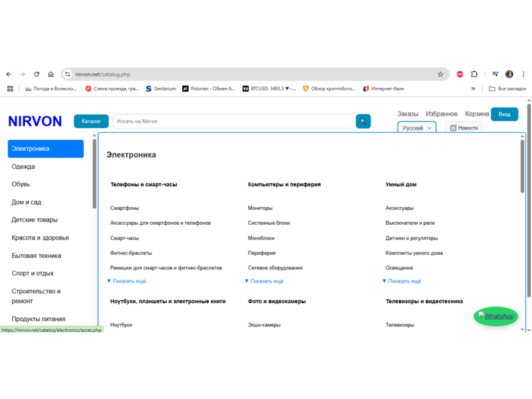The width and height of the screenshot is (532, 399).
Task: Expand 'Показать ещё' under Умный дом
Action: click(x=404, y=281)
